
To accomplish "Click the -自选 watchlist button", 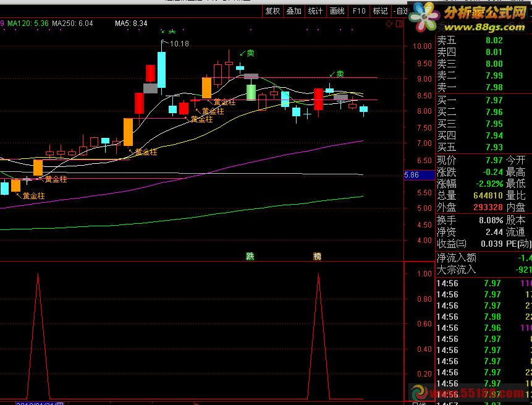I will pyautogui.click(x=401, y=11).
